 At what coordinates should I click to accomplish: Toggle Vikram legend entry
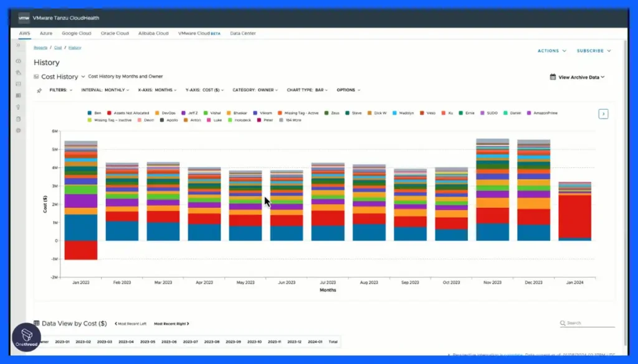262,113
